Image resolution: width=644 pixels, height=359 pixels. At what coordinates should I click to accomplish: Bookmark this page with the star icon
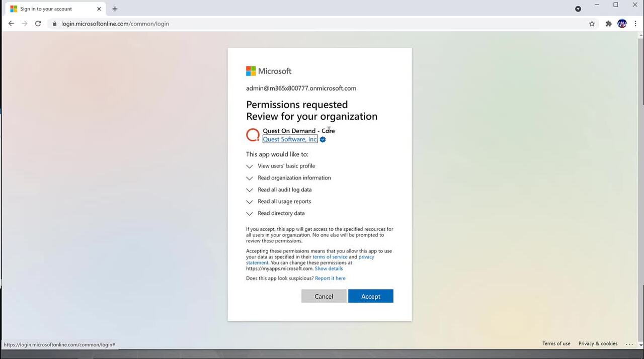592,24
